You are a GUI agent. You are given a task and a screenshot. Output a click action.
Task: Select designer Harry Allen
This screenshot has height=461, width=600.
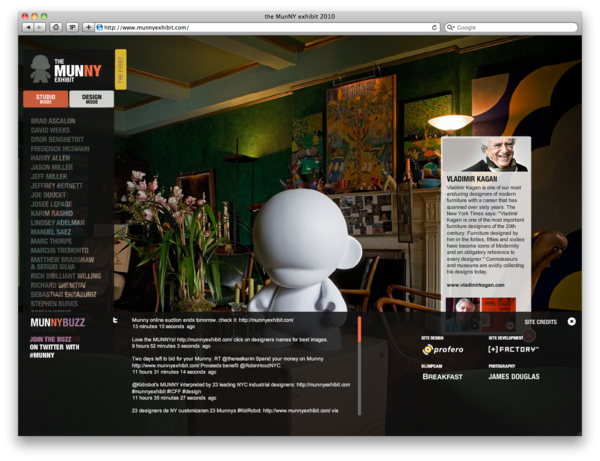click(x=50, y=158)
